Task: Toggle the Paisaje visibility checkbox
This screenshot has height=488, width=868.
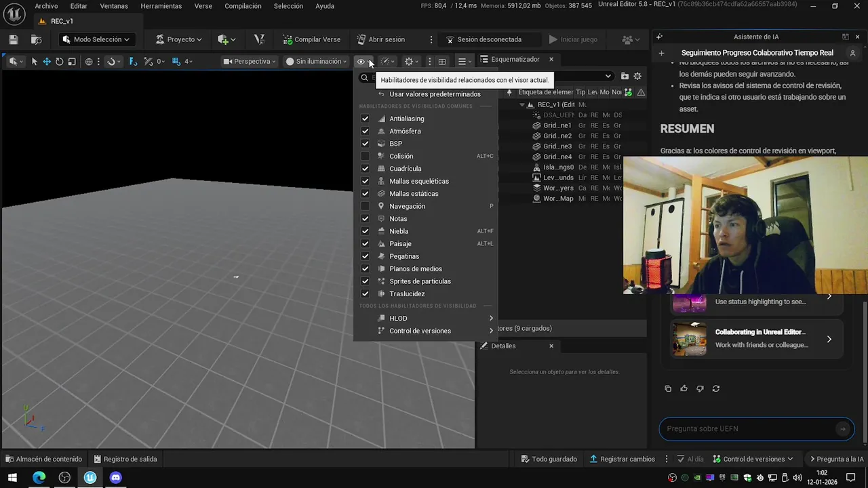Action: [x=365, y=243]
